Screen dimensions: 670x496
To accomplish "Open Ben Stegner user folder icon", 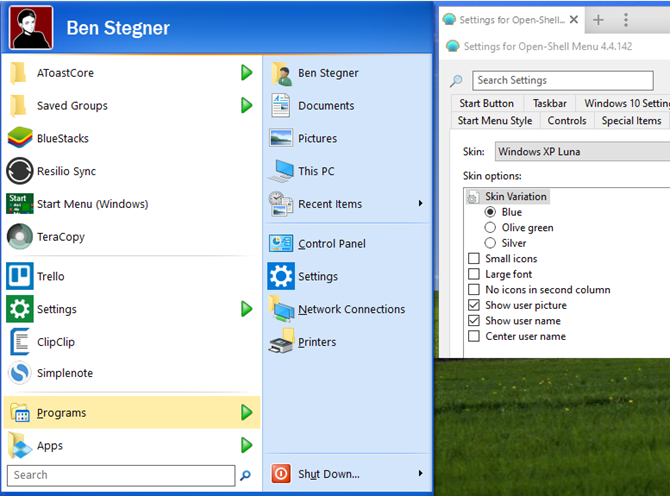I will [x=281, y=73].
